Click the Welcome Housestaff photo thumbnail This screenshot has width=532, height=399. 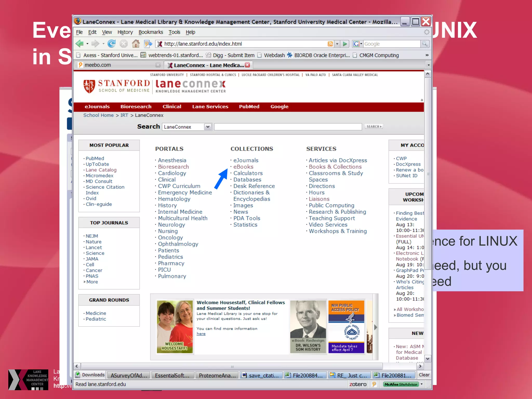pos(175,327)
